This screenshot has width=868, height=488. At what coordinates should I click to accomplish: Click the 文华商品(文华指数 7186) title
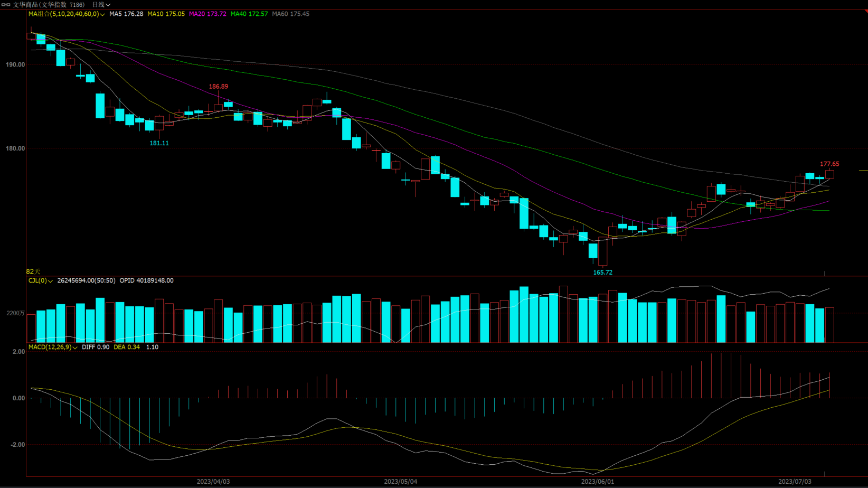tap(49, 5)
